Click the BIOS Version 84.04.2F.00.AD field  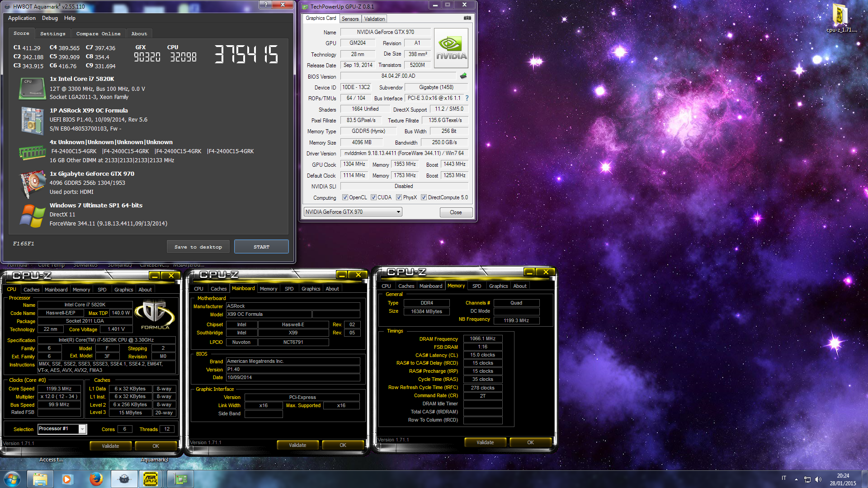pos(398,76)
